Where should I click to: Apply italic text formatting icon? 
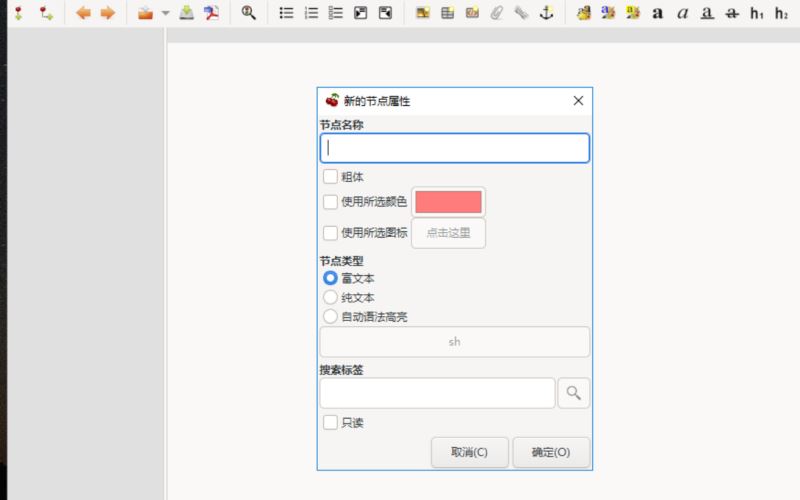pyautogui.click(x=682, y=13)
